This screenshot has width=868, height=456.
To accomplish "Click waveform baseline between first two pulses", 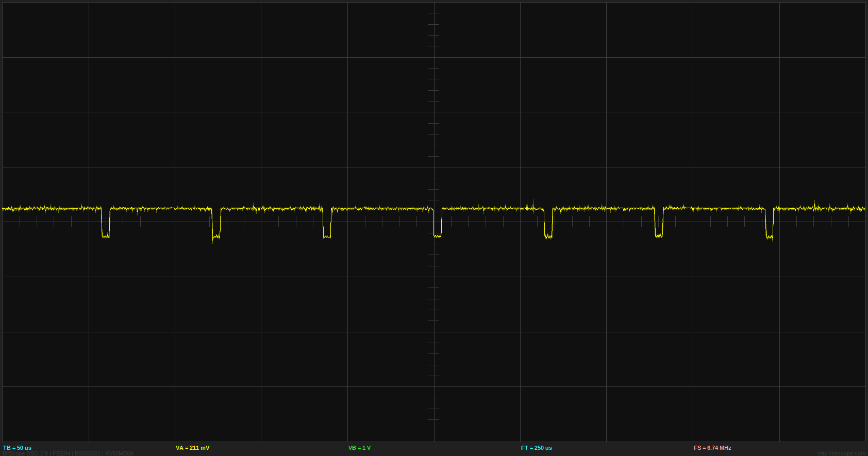I will pos(161,209).
